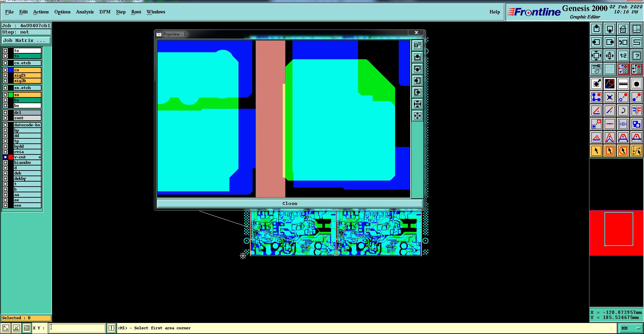Click the rotate arrow icon

tap(623, 111)
